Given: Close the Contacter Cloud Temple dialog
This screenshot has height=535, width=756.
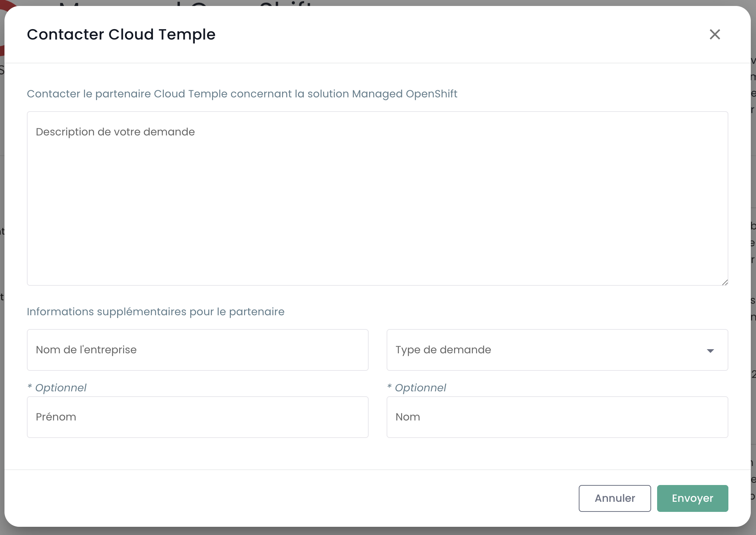Looking at the screenshot, I should point(715,34).
